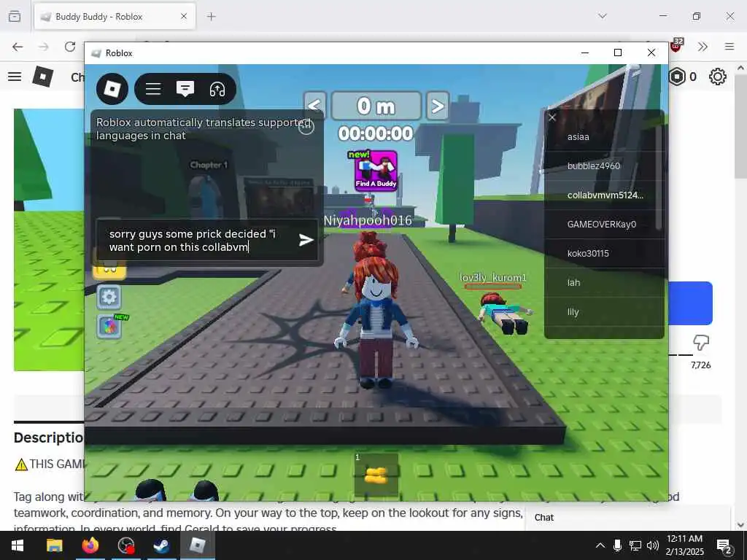Open a new Firefox tab
Screen dimensions: 747x560
click(211, 17)
